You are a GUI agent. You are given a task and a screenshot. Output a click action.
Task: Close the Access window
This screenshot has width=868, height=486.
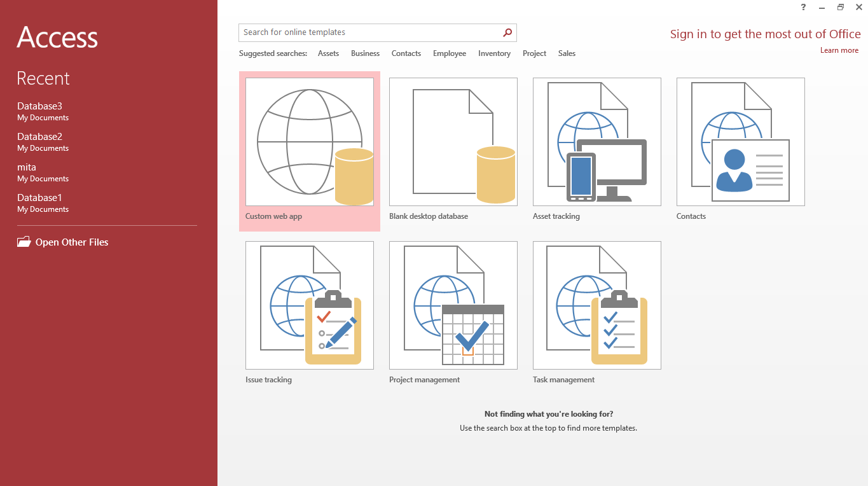pyautogui.click(x=858, y=7)
